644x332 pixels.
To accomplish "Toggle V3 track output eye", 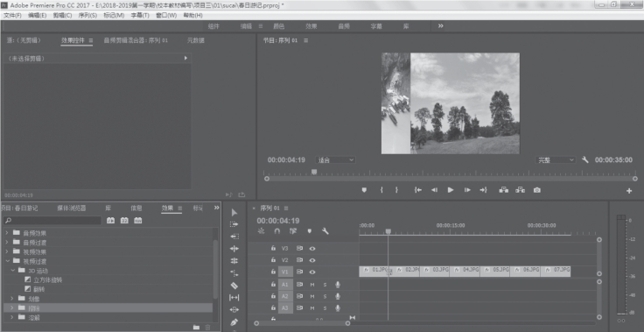I will point(312,249).
